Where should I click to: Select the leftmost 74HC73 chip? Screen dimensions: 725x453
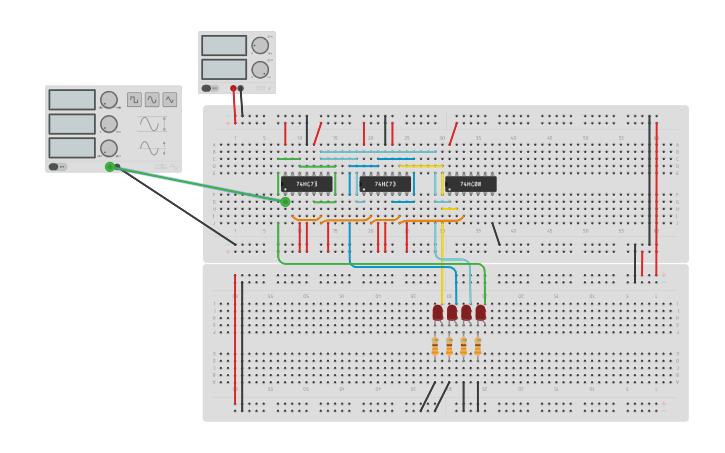pyautogui.click(x=307, y=184)
